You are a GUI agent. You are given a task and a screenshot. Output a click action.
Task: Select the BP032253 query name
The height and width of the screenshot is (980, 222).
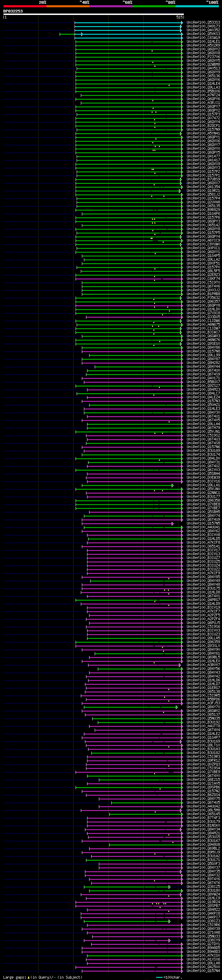click(13, 11)
